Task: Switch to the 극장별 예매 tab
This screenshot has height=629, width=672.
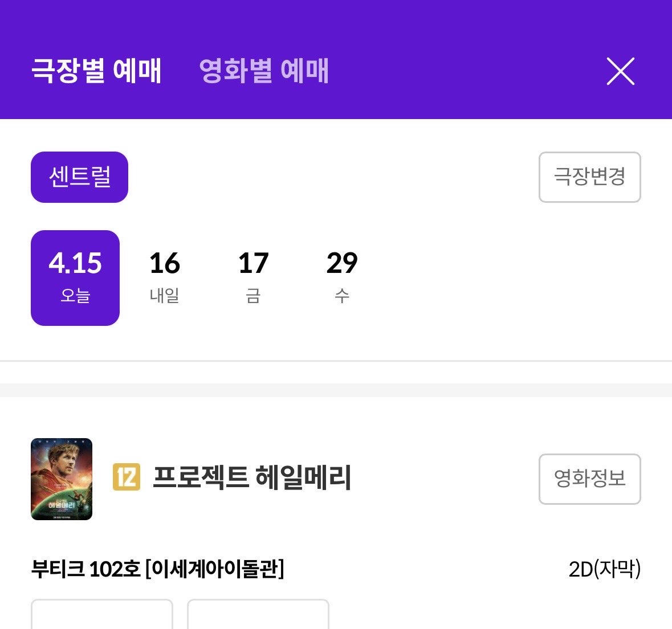Action: pyautogui.click(x=96, y=70)
